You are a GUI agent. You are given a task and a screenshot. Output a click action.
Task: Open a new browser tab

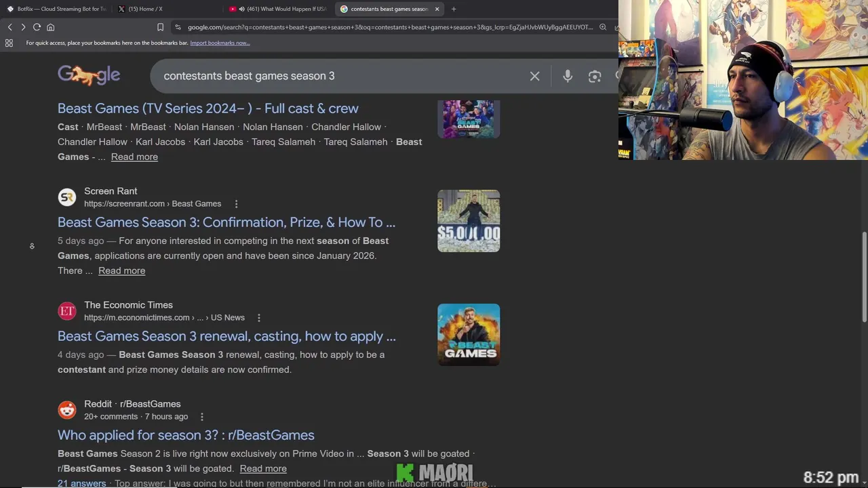coord(454,9)
